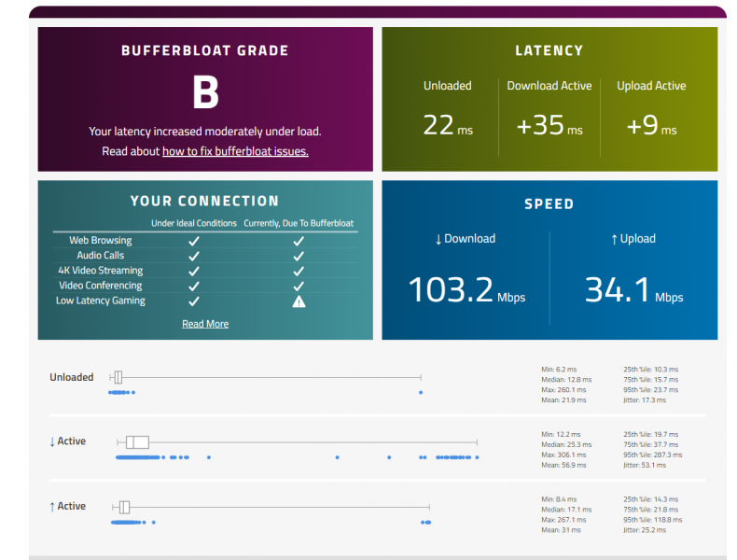The height and width of the screenshot is (560, 737).
Task: Open the how to fix bufferbloat issues link
Action: (235, 151)
